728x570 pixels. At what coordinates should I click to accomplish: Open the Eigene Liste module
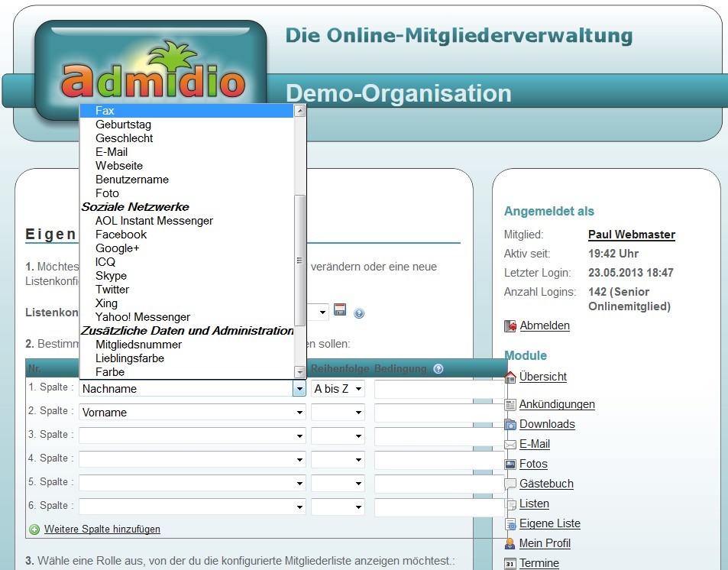pos(551,523)
